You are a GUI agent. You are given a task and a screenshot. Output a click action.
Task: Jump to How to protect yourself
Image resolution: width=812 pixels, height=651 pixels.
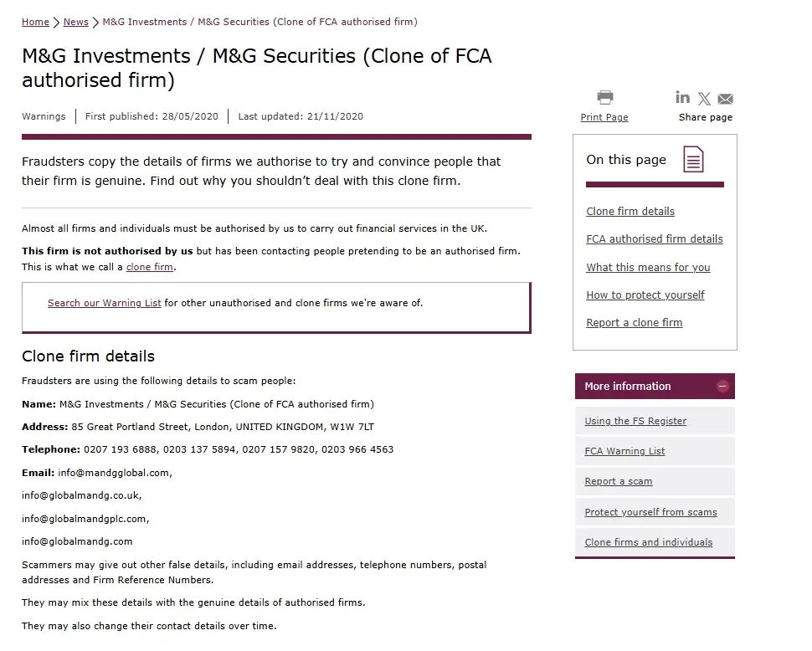tap(645, 295)
